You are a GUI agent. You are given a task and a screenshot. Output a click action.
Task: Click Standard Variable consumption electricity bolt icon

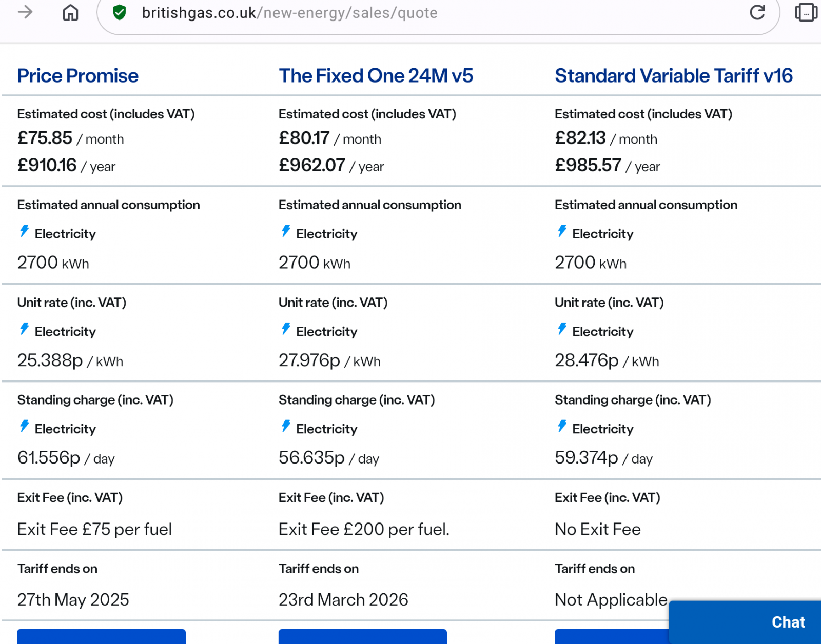pyautogui.click(x=562, y=231)
